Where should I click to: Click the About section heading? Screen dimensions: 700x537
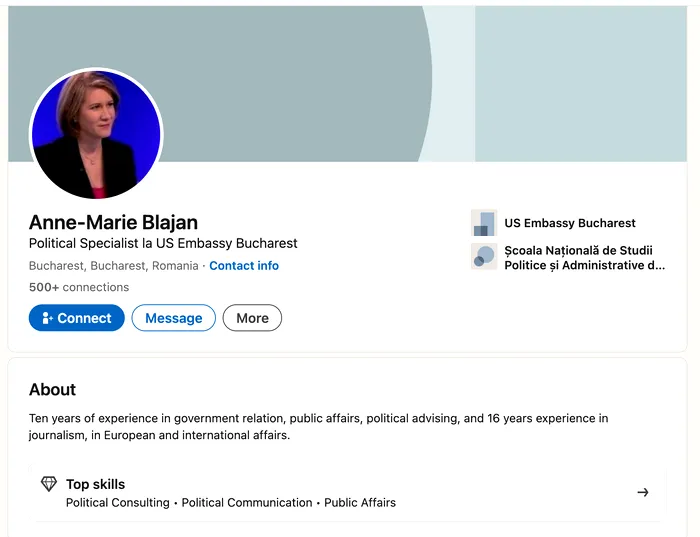click(52, 389)
